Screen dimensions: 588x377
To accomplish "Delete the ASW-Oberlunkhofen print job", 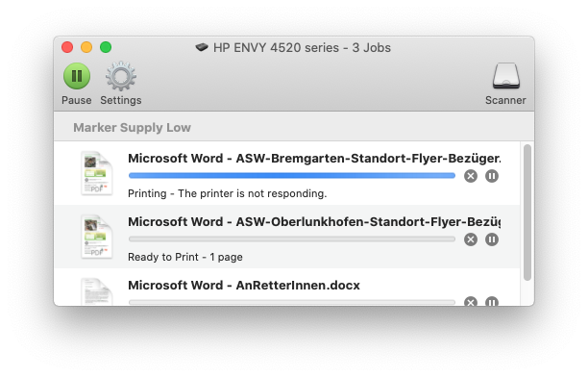I will click(471, 239).
